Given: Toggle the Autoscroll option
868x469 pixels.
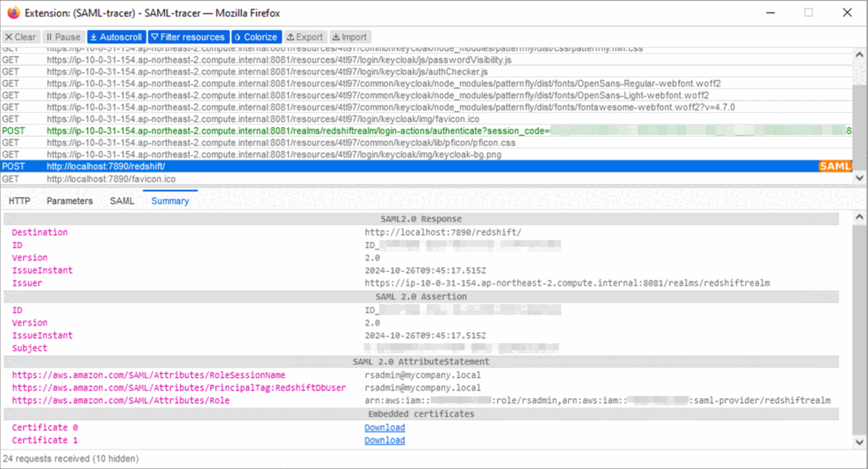Looking at the screenshot, I should pyautogui.click(x=116, y=37).
